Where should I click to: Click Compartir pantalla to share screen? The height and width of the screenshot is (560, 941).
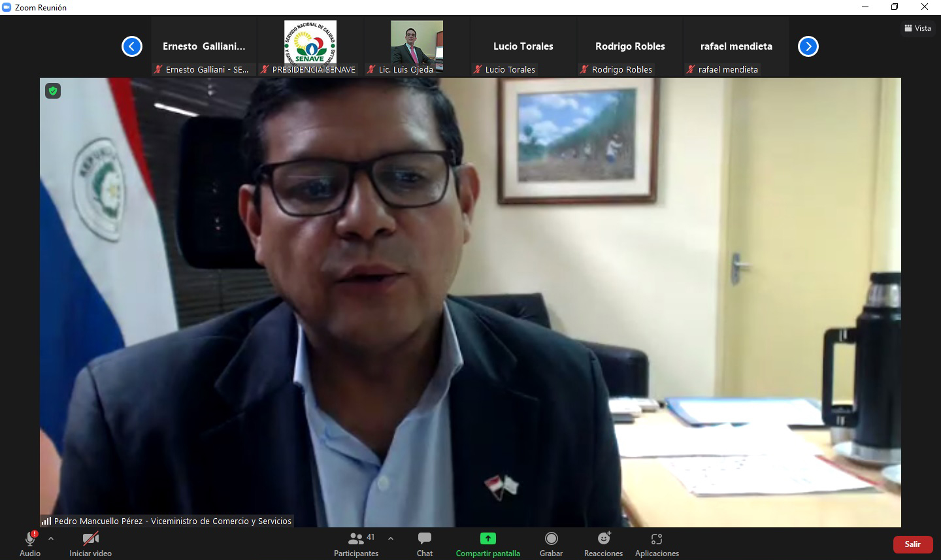(x=488, y=544)
